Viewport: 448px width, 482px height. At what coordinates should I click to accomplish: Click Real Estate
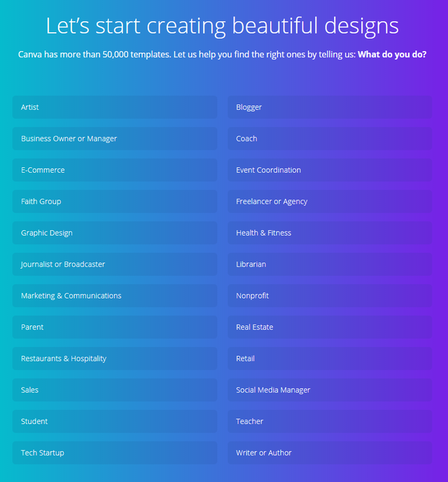pos(330,327)
